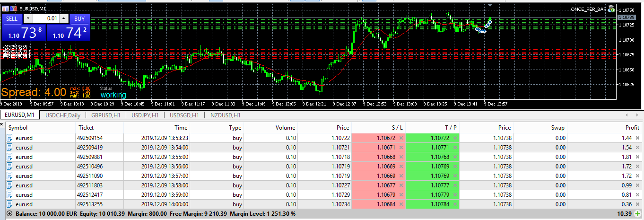The width and height of the screenshot is (644, 220).
Task: Click the ONCE_PER_BAR expert advisor icon
Action: point(611,9)
